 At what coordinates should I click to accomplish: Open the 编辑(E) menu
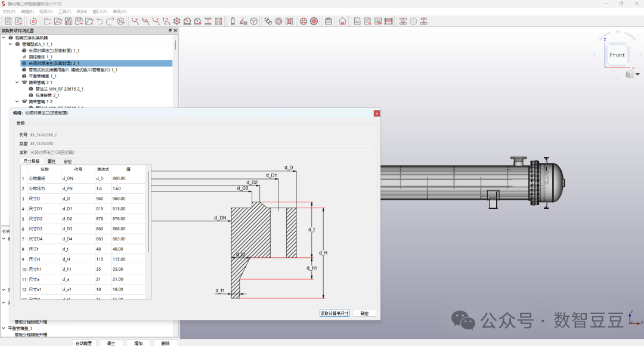27,11
